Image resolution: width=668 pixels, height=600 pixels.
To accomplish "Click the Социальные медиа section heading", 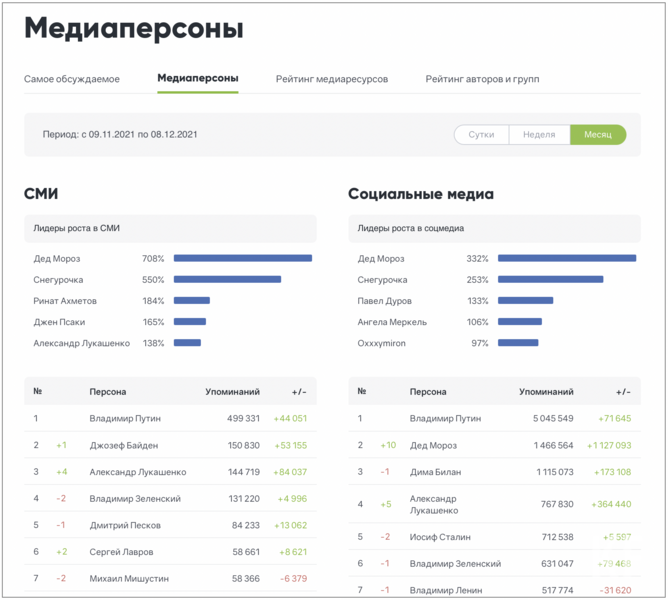I will pos(421,194).
